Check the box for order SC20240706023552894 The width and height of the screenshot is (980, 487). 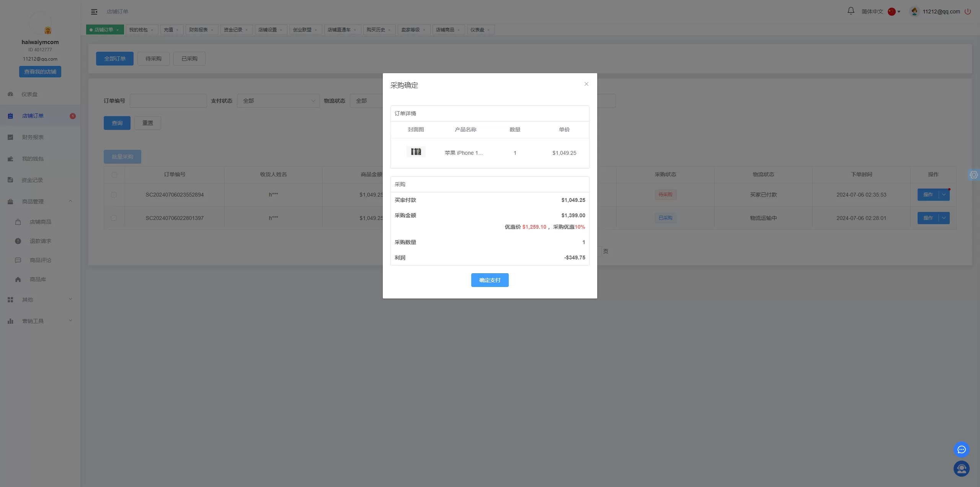pos(114,195)
